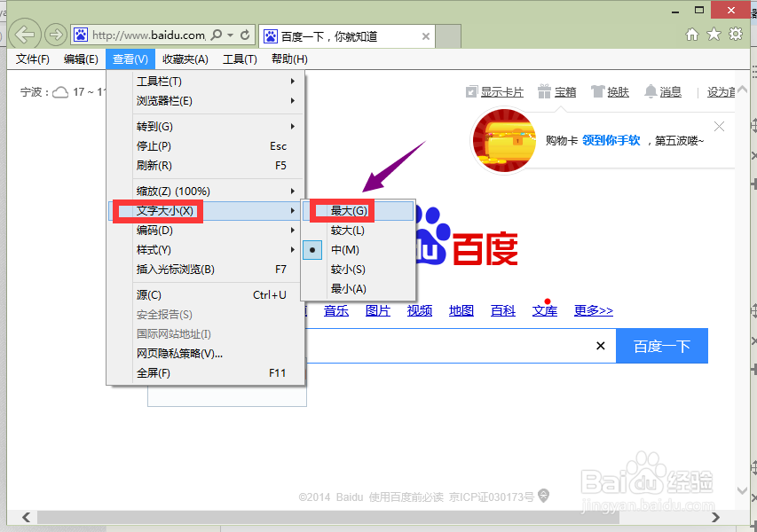Open the 收藏夹(A) menu

[x=185, y=59]
